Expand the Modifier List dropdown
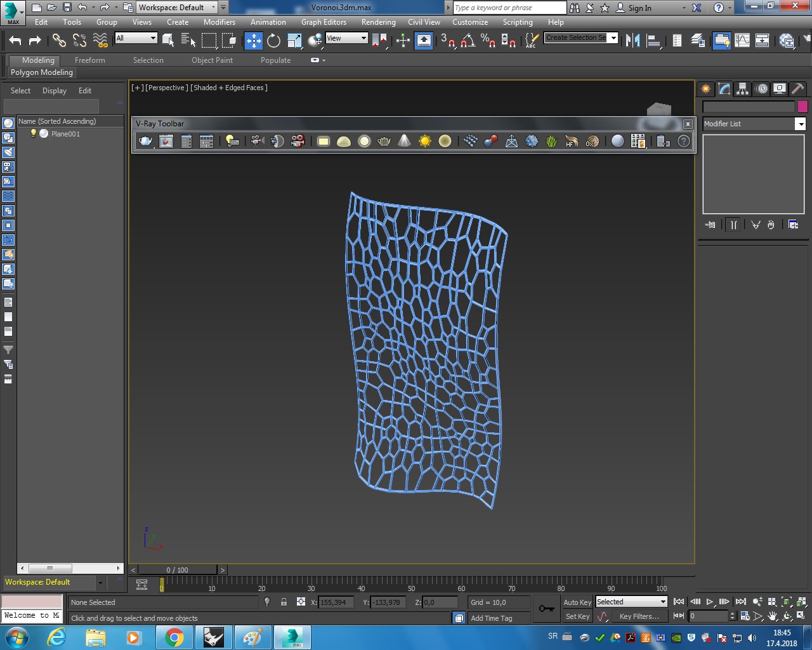The image size is (812, 650). 800,124
